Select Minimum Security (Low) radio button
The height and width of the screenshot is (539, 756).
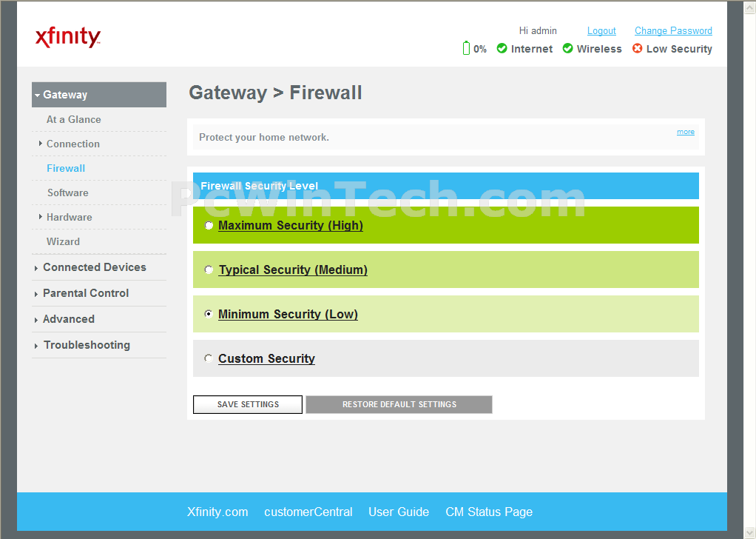pyautogui.click(x=209, y=314)
